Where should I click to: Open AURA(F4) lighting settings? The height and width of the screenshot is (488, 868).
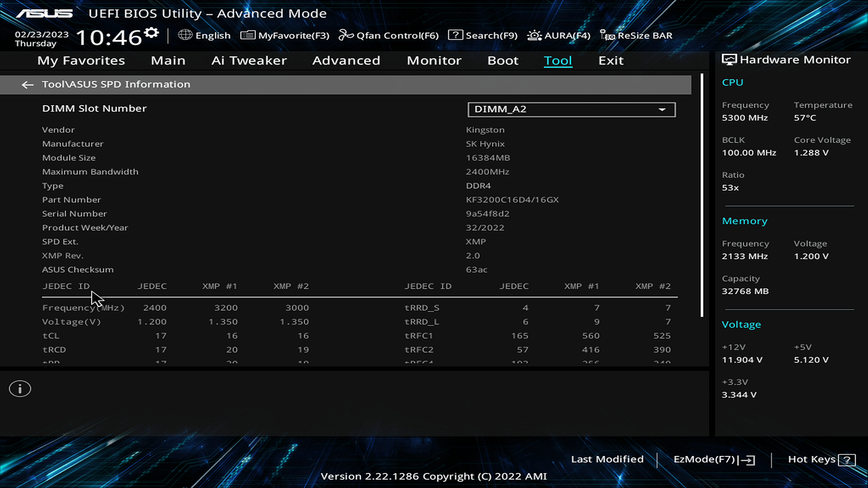point(559,35)
